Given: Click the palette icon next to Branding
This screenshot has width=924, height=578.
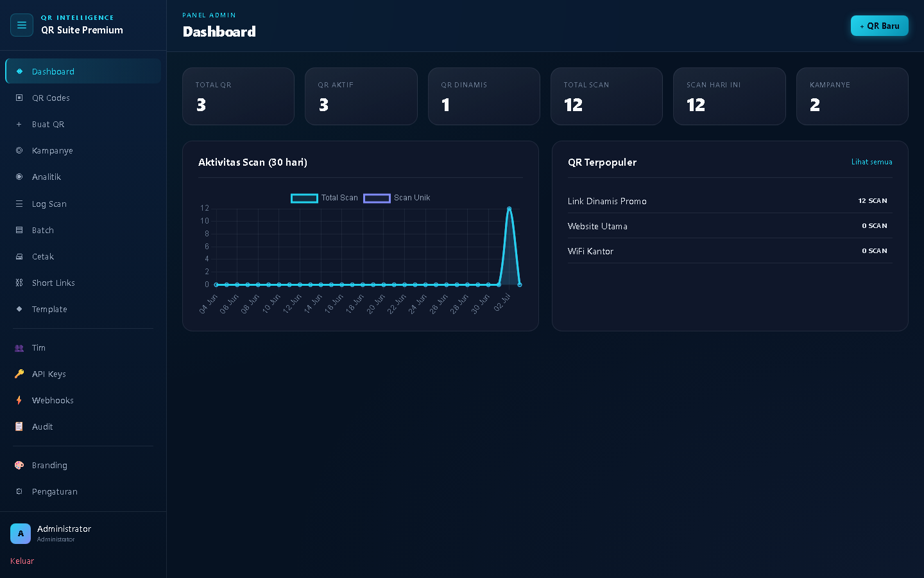Looking at the screenshot, I should coord(19,465).
